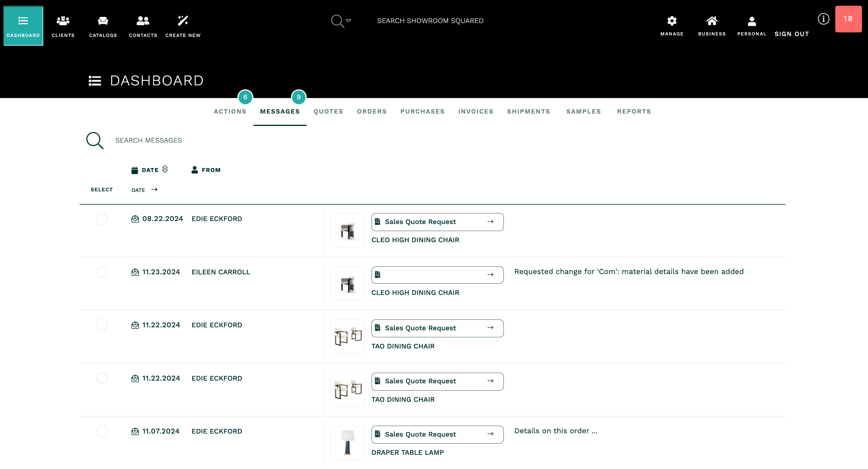This screenshot has height=469, width=868.
Task: Click the info circle icon
Action: (823, 19)
